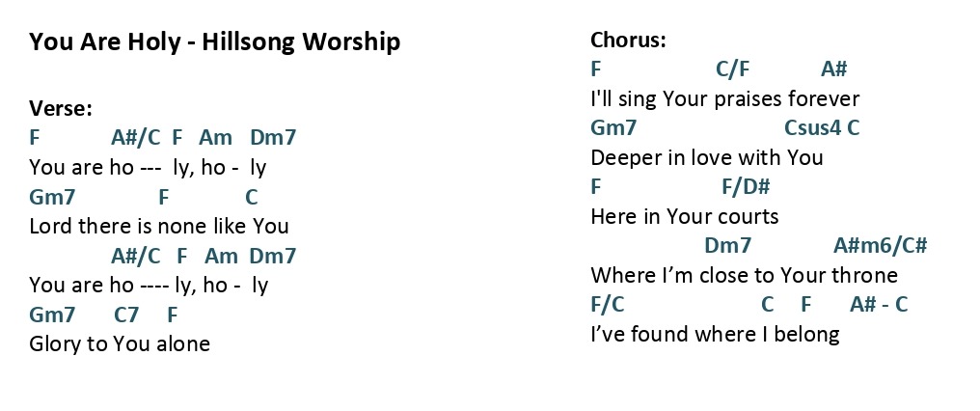Click the F/C chord above 'I've found'
This screenshot has width=980, height=411.
[x=608, y=305]
